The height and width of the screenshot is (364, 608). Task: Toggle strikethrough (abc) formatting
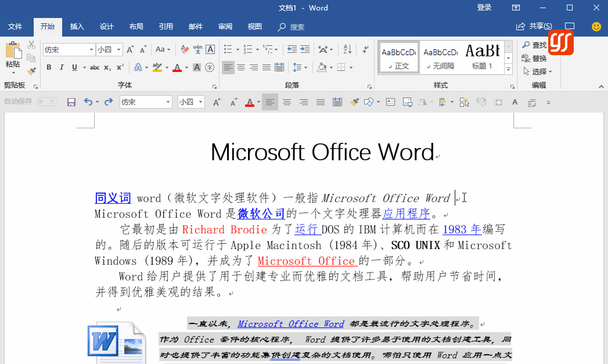[95, 67]
